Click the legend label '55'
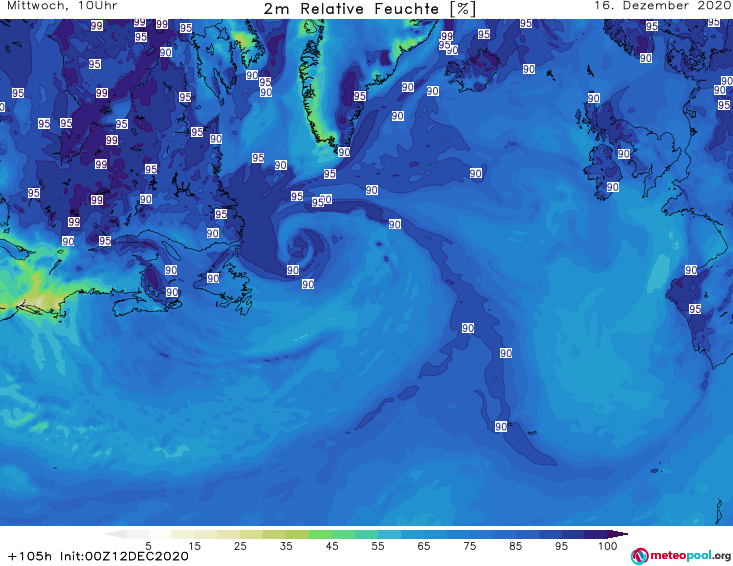This screenshot has width=733, height=566. click(378, 546)
